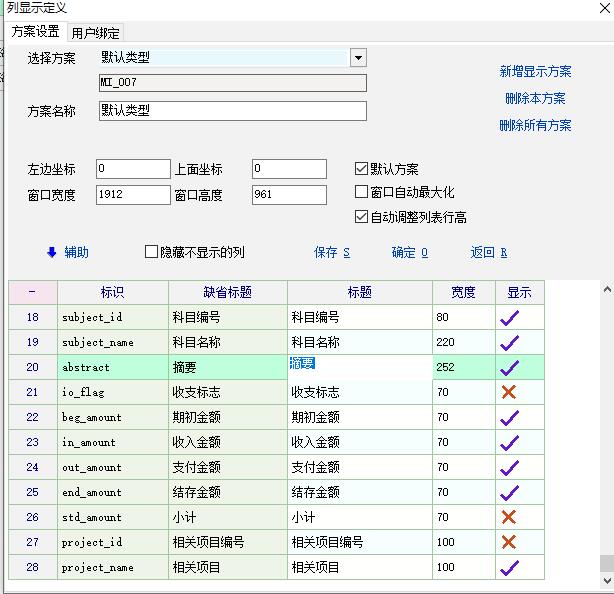Uncheck the 默认方案 checkbox

coord(362,169)
